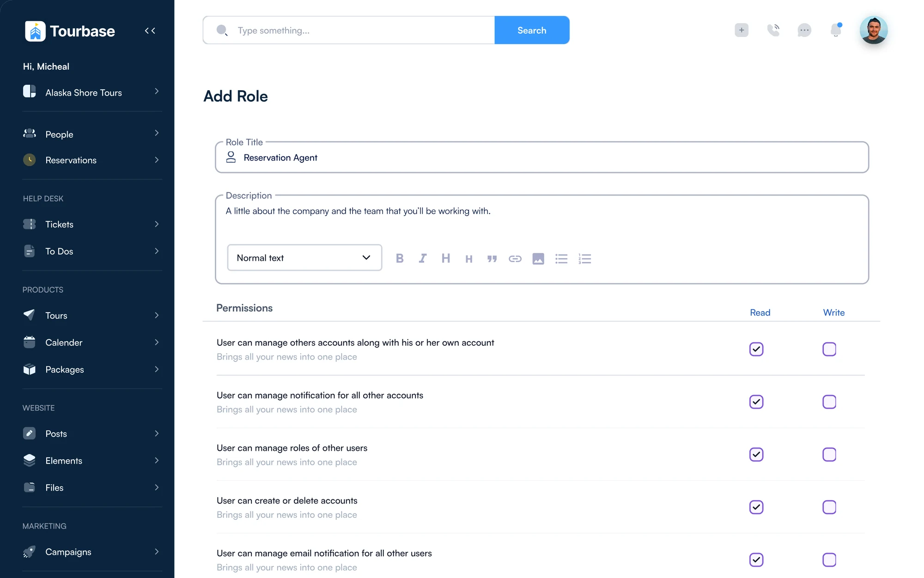The image size is (924, 578).
Task: Click the plus add icon in header
Action: (x=742, y=30)
